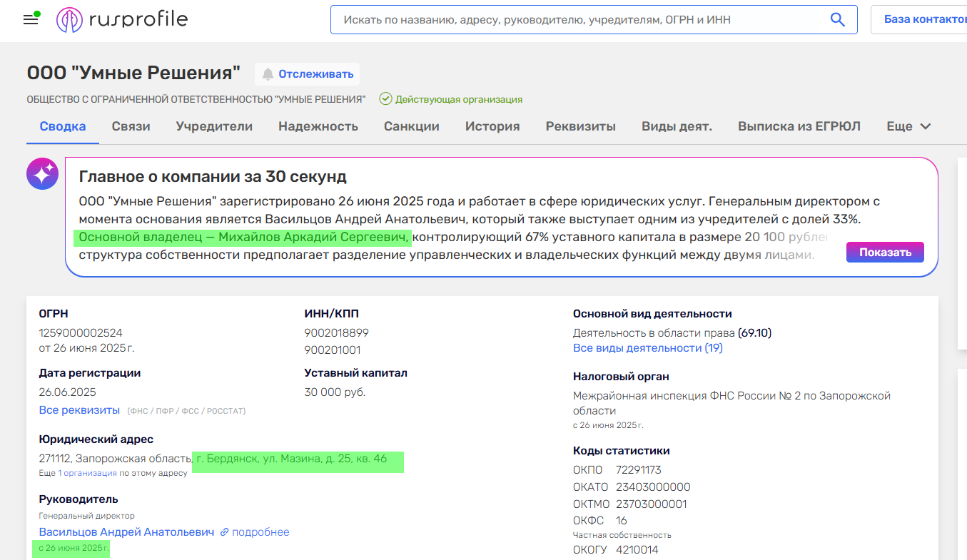Screen dimensions: 967x560
Task: Click the База контактов button
Action: click(924, 19)
